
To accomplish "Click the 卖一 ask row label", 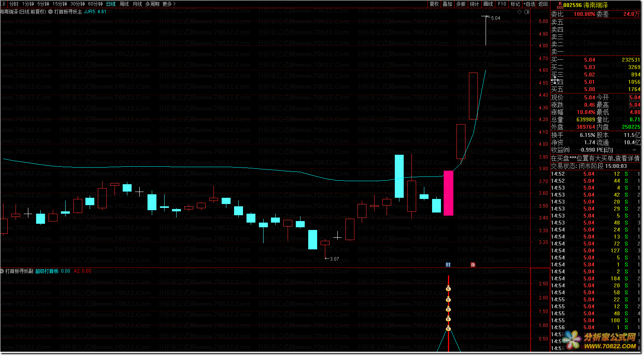I will pos(557,52).
